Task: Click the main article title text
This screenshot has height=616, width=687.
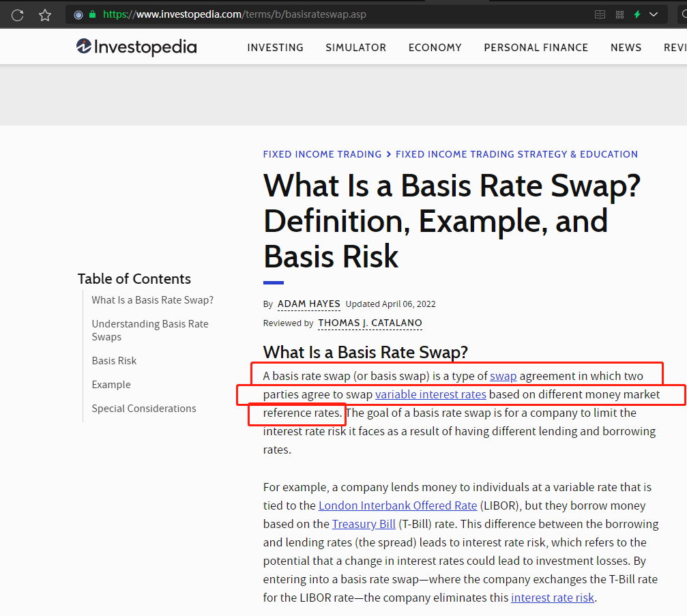Action: click(452, 221)
